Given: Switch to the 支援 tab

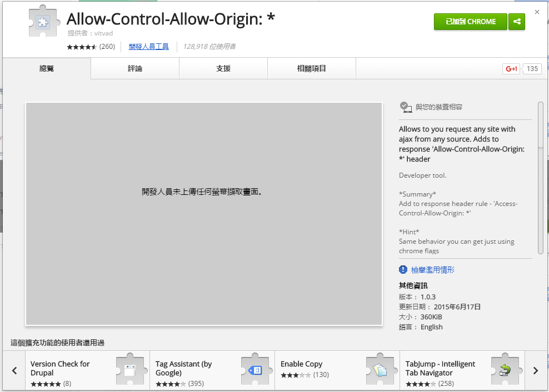Looking at the screenshot, I should click(223, 69).
